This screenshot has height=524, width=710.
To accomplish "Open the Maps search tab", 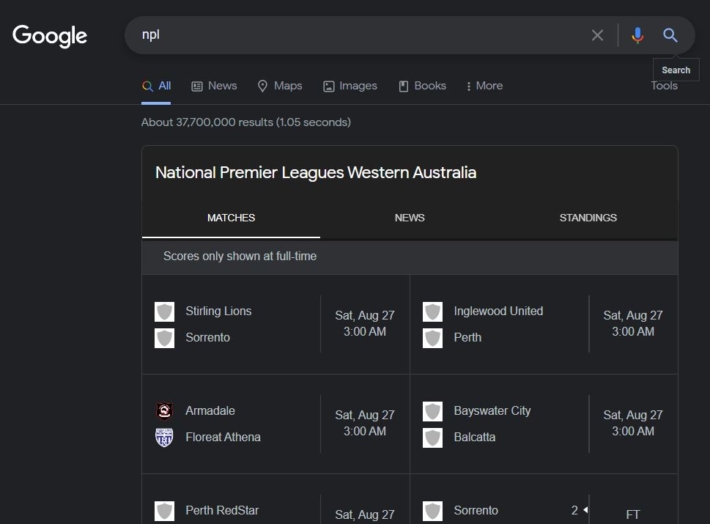I will [x=279, y=86].
